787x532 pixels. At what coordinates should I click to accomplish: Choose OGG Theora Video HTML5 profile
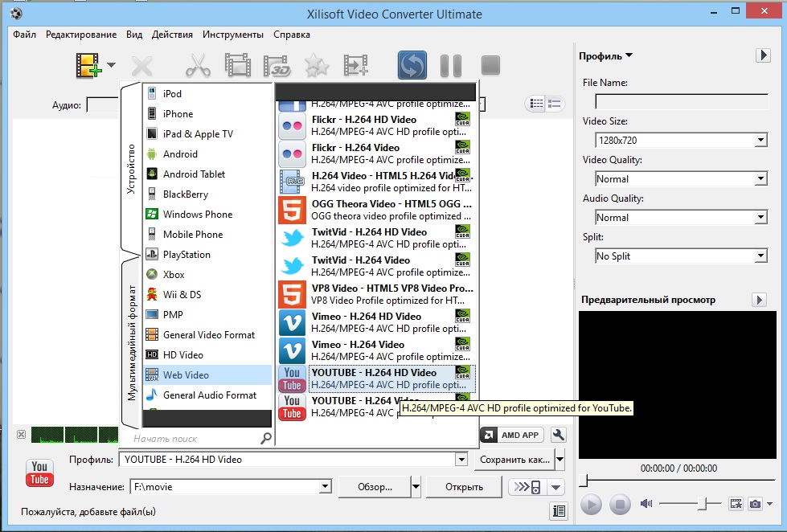[375, 210]
